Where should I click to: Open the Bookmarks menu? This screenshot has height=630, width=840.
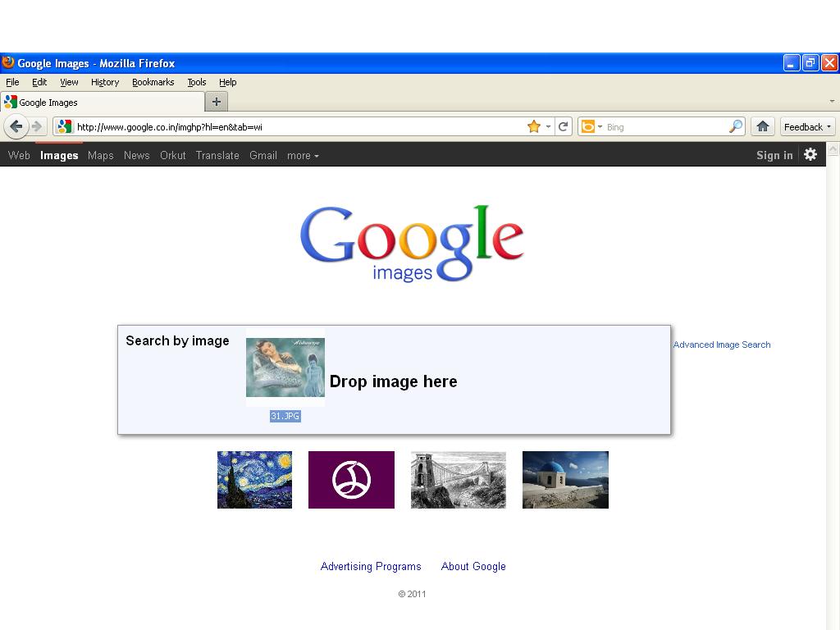[153, 82]
